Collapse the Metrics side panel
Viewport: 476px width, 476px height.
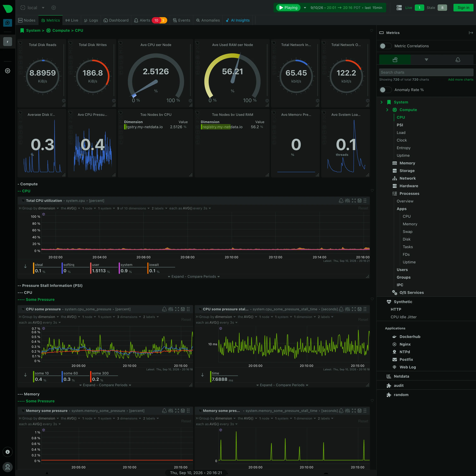coord(471,33)
